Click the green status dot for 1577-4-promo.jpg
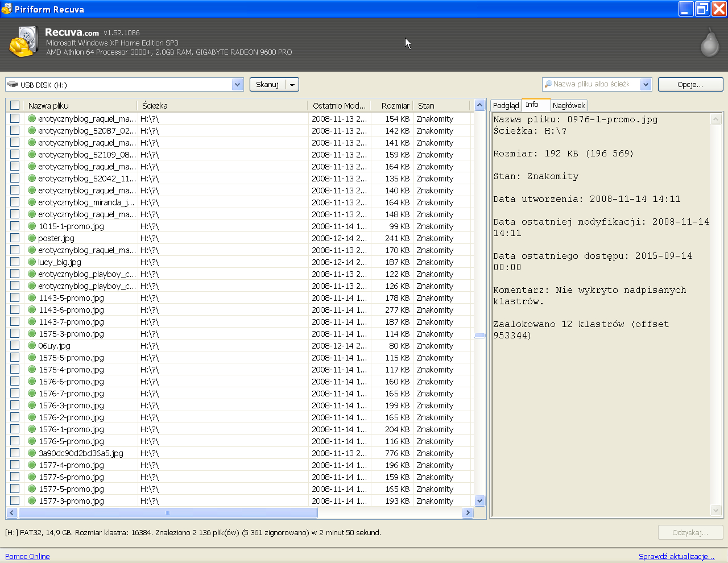The height and width of the screenshot is (563, 728). [32, 465]
